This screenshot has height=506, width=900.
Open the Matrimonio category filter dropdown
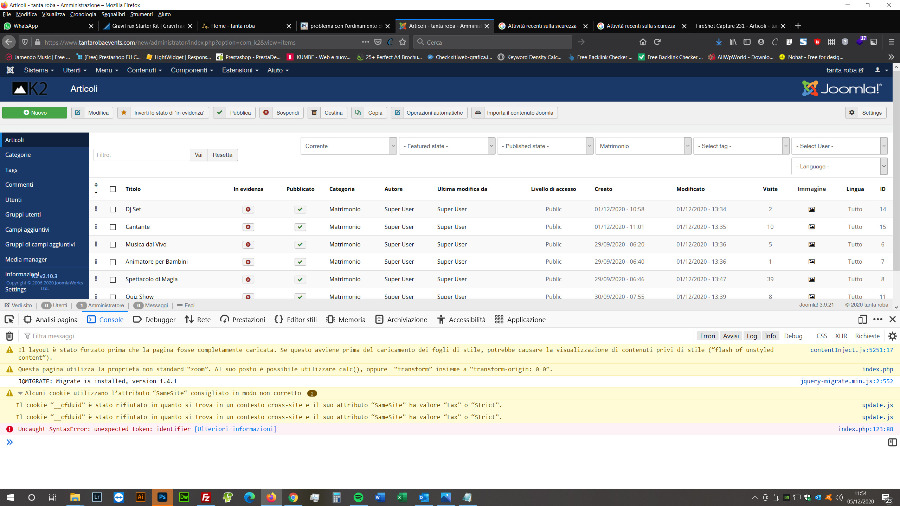(643, 146)
